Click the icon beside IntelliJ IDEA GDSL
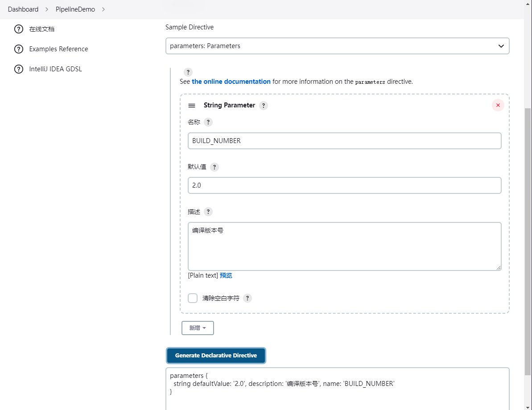Viewport: 532px width, 410px height. (18, 69)
